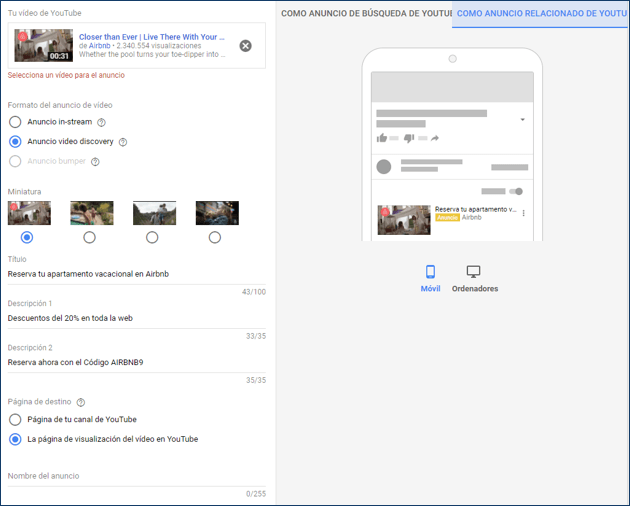Choose the fourth thumbnail radio button
This screenshot has width=630, height=506.
215,238
